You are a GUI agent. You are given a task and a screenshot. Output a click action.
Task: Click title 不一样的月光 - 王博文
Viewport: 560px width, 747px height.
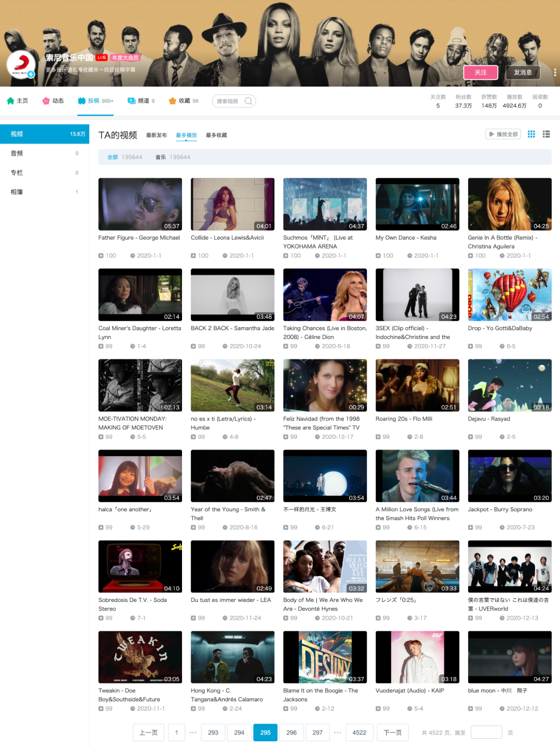pos(310,510)
